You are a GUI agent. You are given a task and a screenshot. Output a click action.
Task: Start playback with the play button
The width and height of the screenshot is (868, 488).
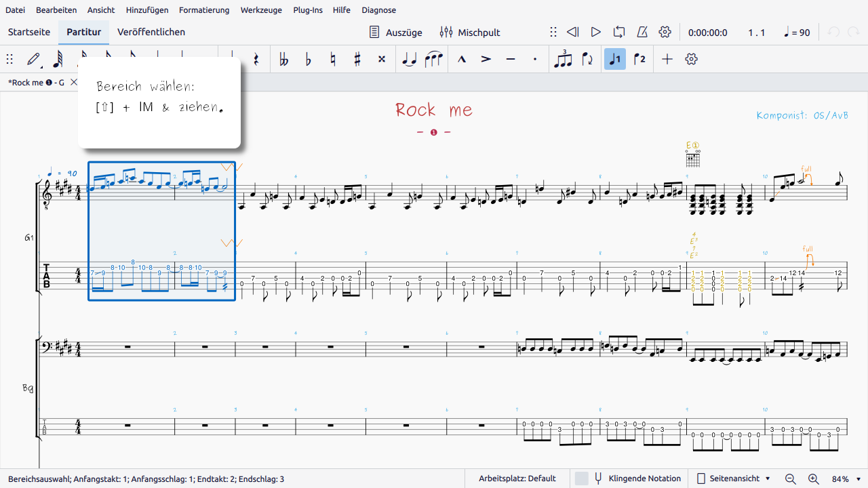pos(595,32)
